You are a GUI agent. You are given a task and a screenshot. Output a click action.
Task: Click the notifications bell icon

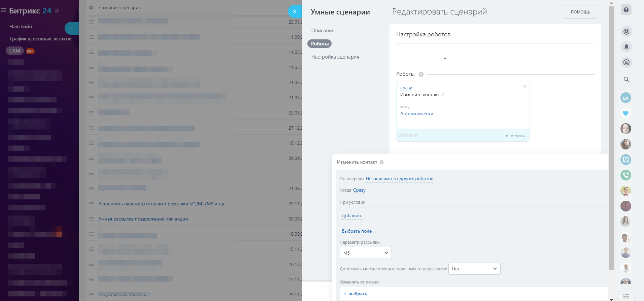pos(626,47)
